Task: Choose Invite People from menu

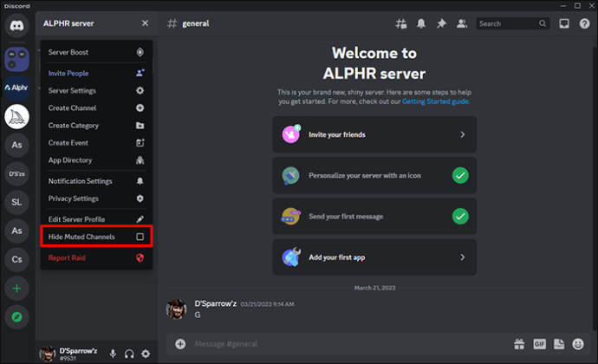Action: (x=96, y=74)
